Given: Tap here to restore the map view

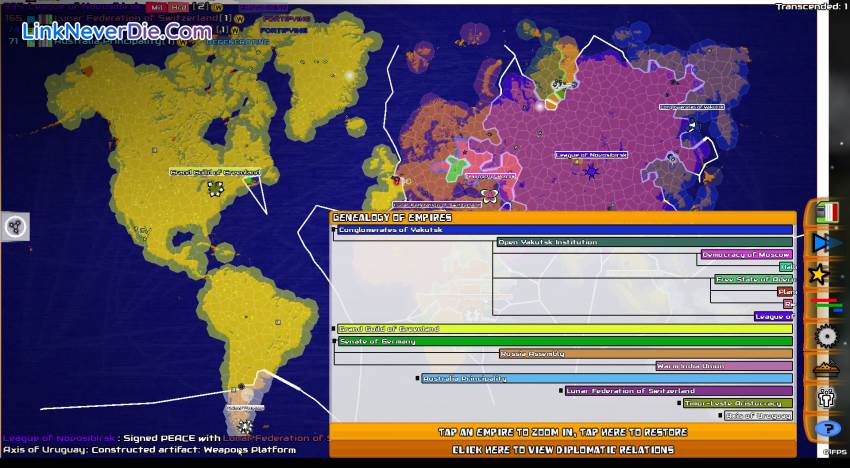Looking at the screenshot, I should (563, 432).
